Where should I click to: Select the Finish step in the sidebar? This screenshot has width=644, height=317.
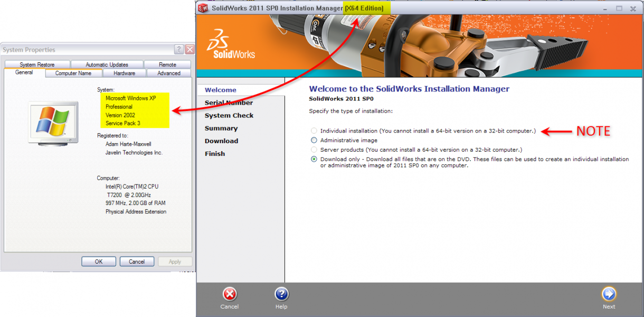(x=215, y=153)
